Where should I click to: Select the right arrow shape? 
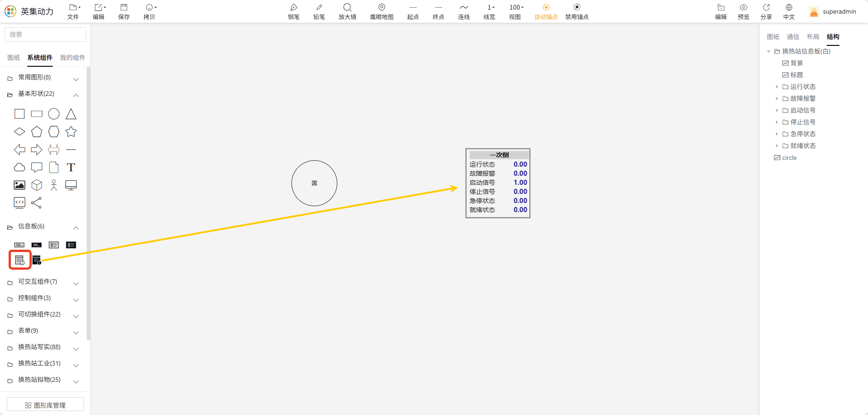(x=37, y=149)
